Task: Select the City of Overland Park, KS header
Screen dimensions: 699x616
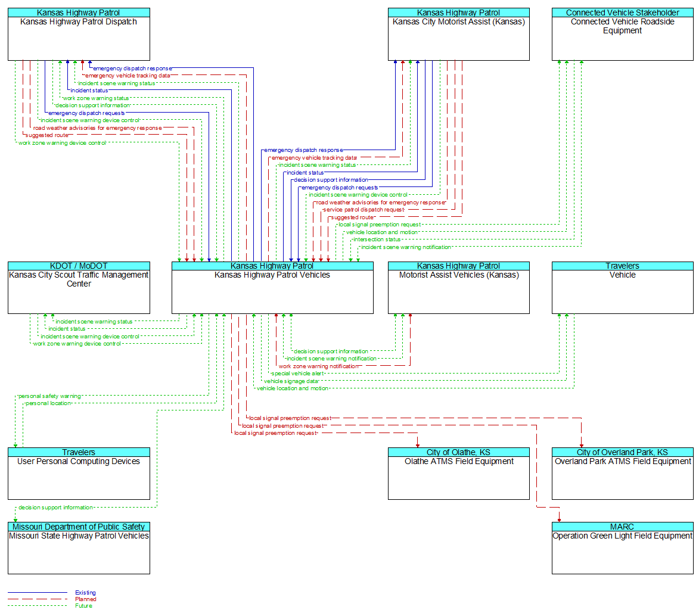Action: (x=622, y=452)
